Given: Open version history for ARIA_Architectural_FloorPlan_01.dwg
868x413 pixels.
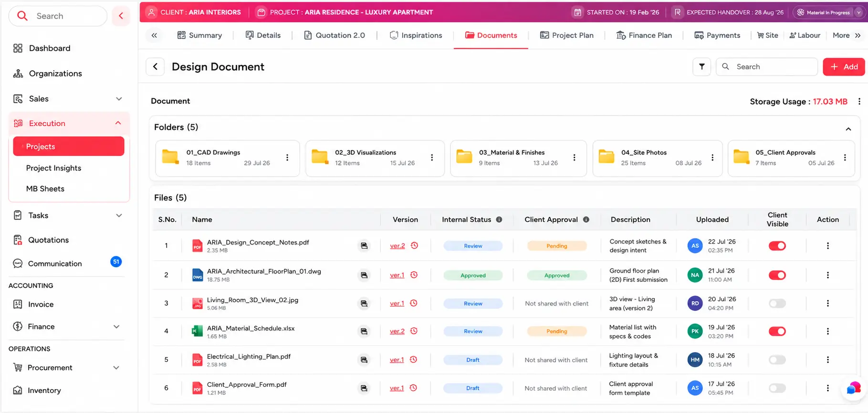Looking at the screenshot, I should [x=414, y=275].
